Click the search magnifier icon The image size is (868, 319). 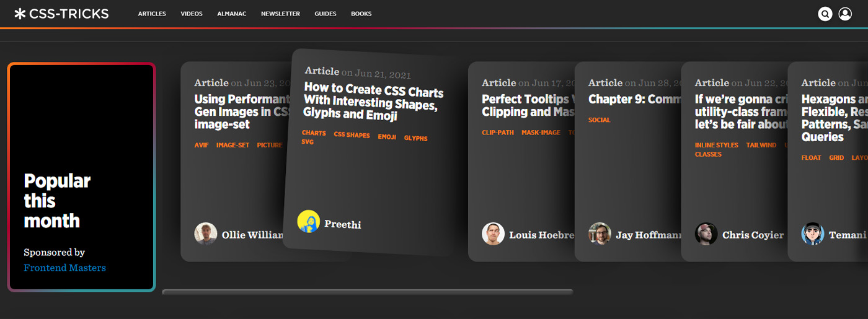[x=825, y=14]
